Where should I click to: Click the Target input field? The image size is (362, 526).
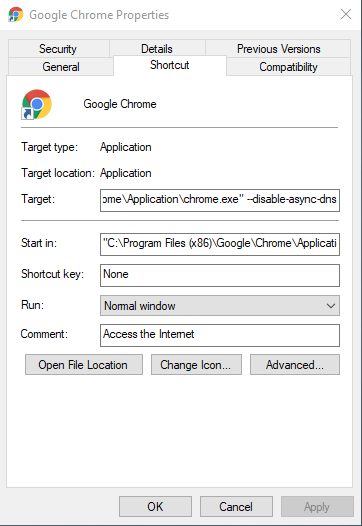coord(220,200)
